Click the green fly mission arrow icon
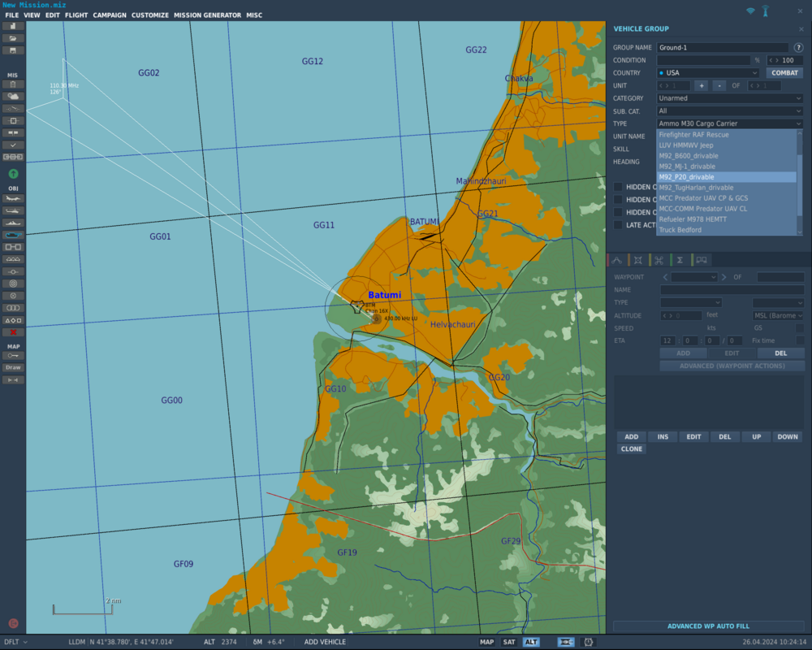The image size is (812, 650). pyautogui.click(x=13, y=174)
